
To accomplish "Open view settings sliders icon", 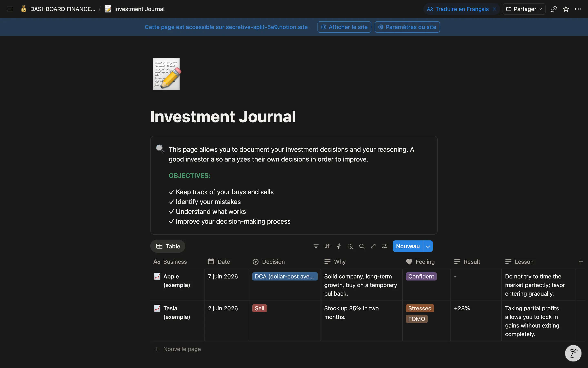I will pos(384,246).
